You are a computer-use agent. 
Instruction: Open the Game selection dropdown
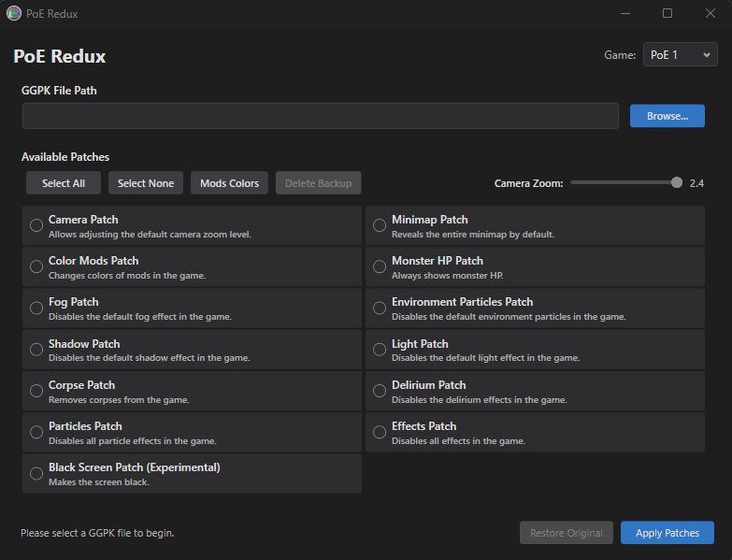(x=681, y=54)
